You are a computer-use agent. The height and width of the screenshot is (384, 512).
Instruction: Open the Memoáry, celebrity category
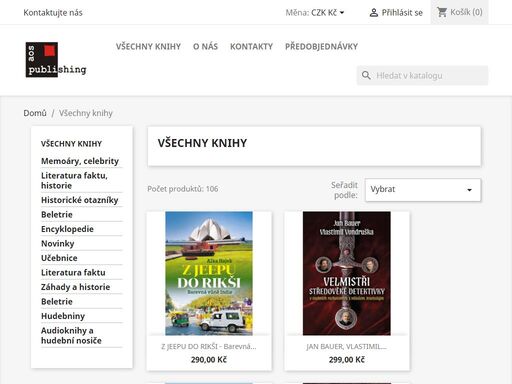tap(80, 161)
